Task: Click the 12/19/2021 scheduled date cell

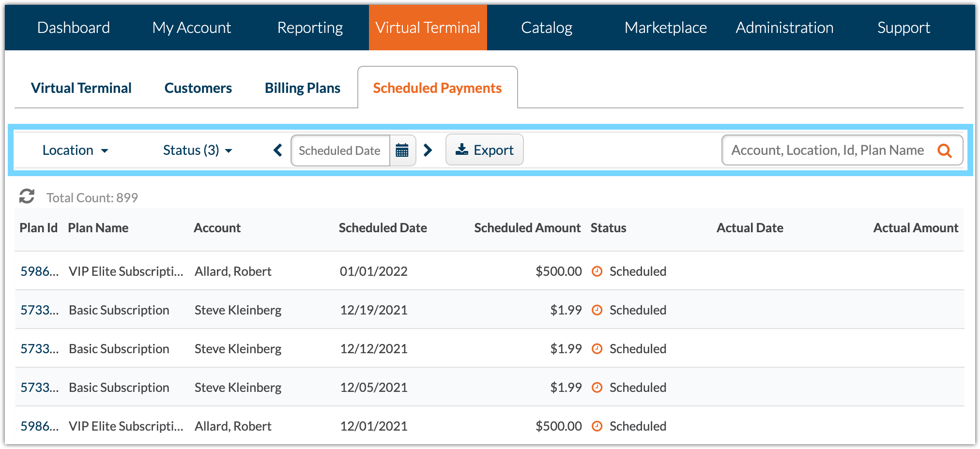Action: point(373,310)
